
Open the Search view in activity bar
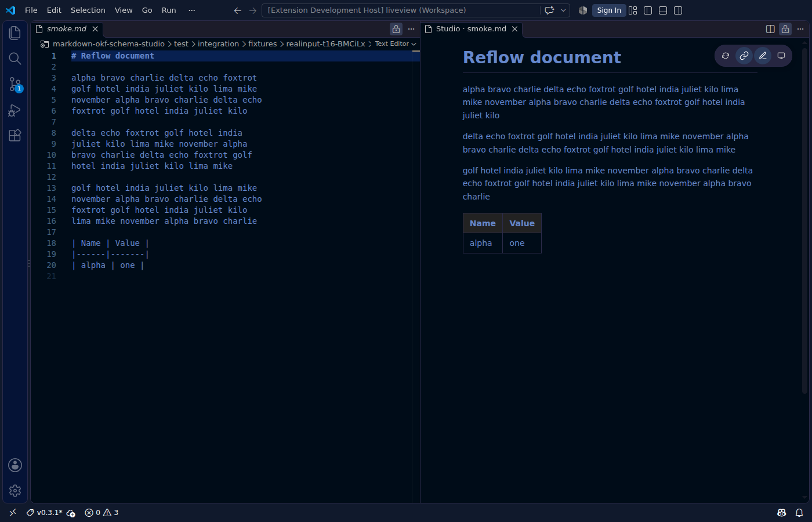(15, 59)
